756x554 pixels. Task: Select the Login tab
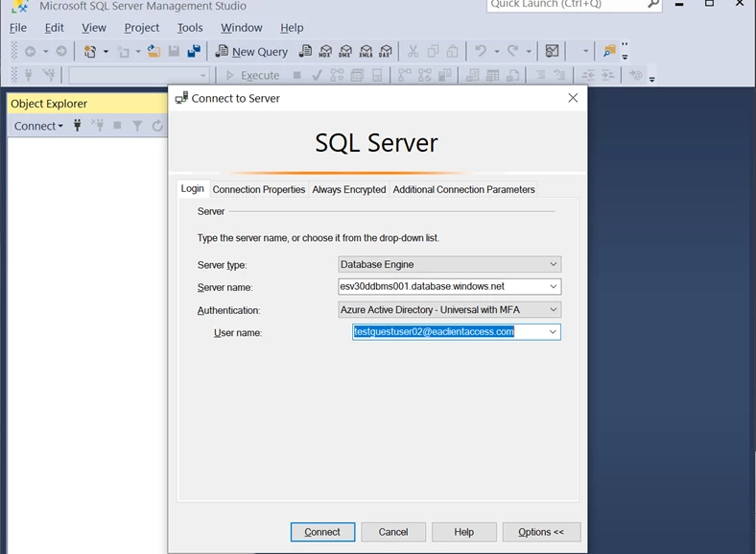tap(193, 189)
